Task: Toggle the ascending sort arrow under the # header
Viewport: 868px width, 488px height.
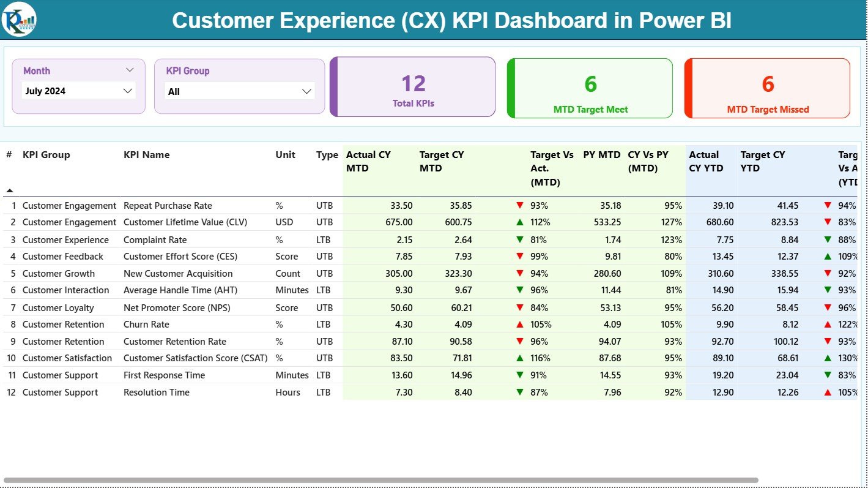Action: pyautogui.click(x=9, y=191)
